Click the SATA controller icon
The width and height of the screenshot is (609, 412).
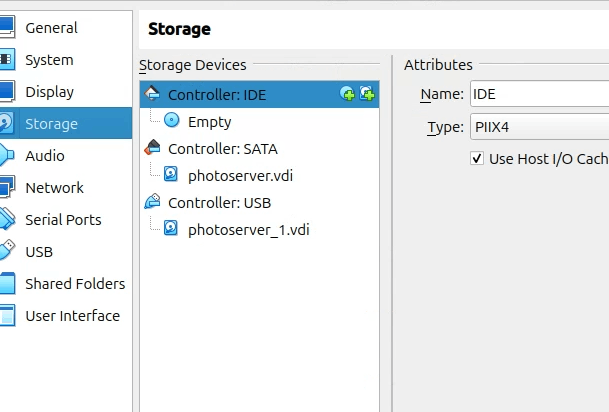[x=152, y=148]
